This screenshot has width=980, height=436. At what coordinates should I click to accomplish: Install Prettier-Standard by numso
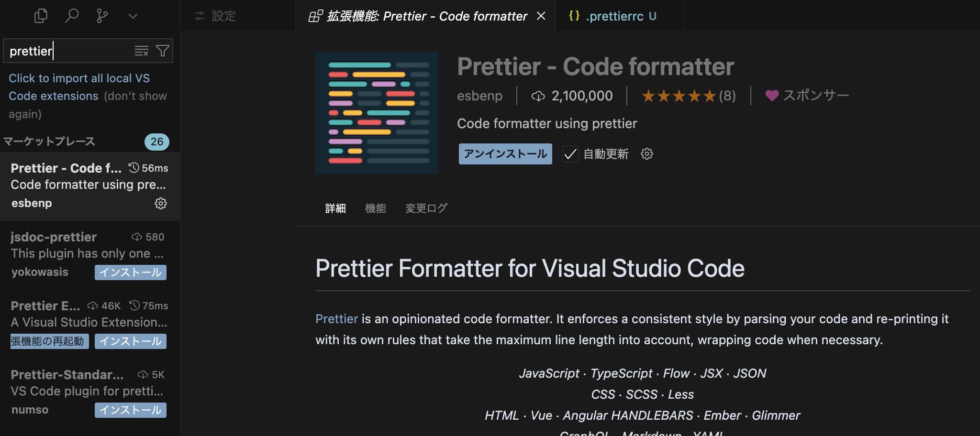(x=131, y=410)
